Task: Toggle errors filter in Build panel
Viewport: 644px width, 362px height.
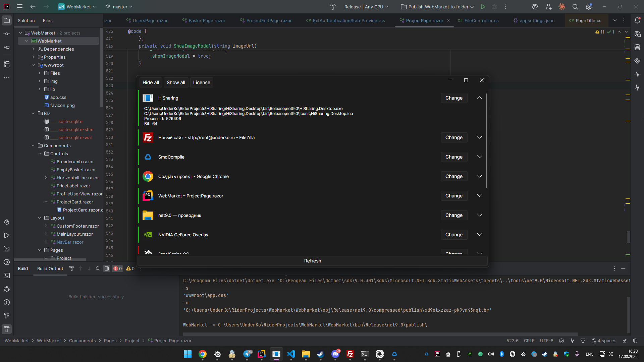Action: (117, 268)
